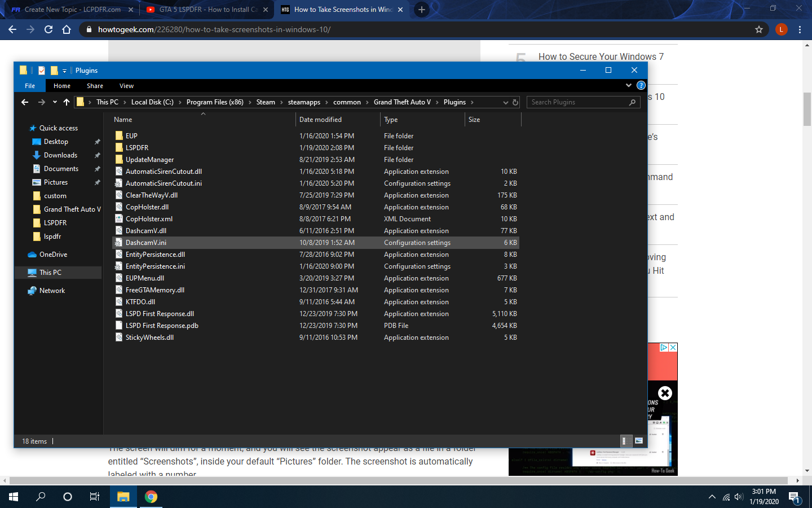This screenshot has width=812, height=508.
Task: Open the EUP folder icon
Action: (119, 135)
